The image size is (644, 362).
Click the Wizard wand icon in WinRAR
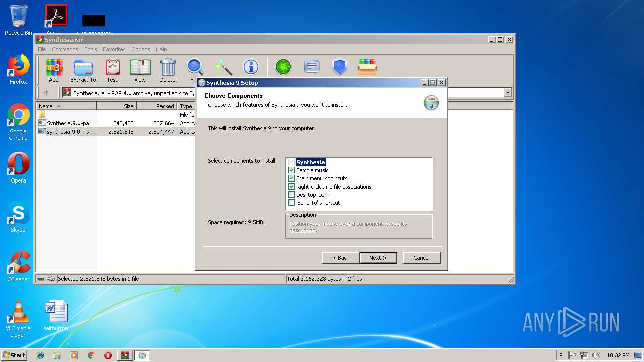pos(223,67)
